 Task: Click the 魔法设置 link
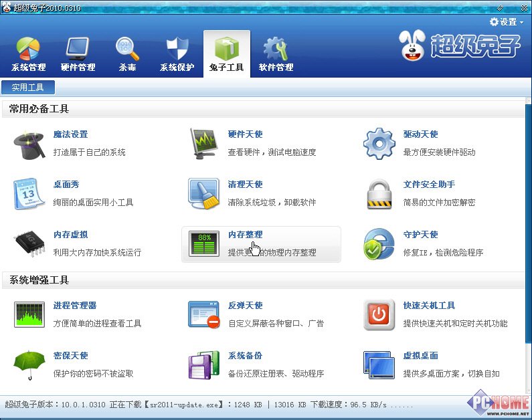coord(70,134)
